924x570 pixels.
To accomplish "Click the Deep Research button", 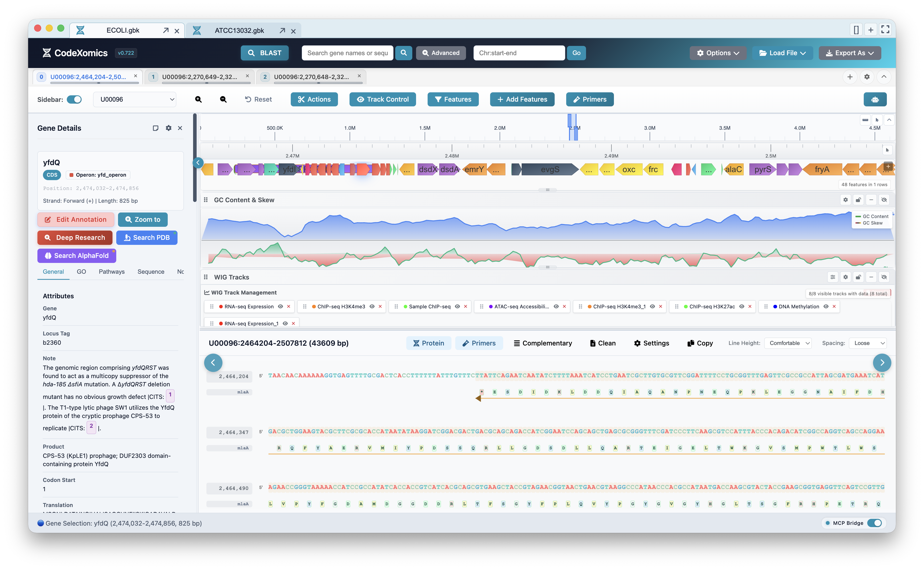I will coord(75,238).
